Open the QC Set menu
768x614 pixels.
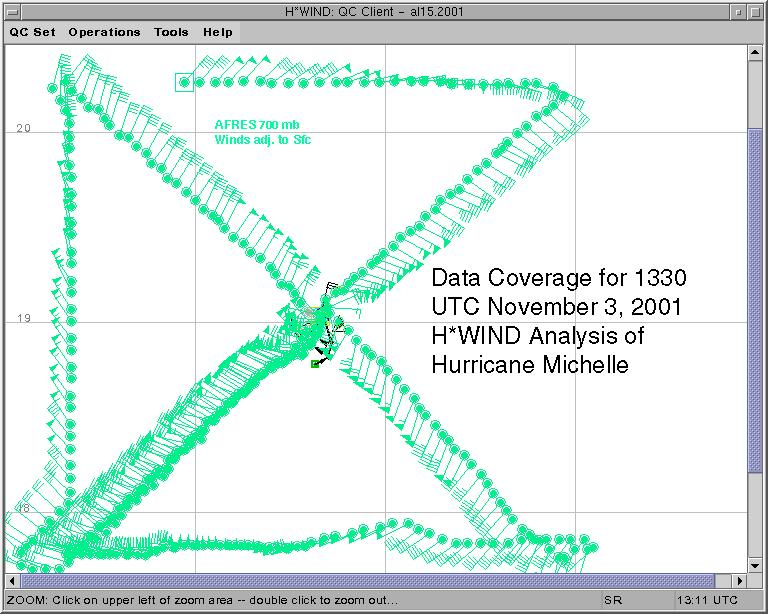(33, 32)
